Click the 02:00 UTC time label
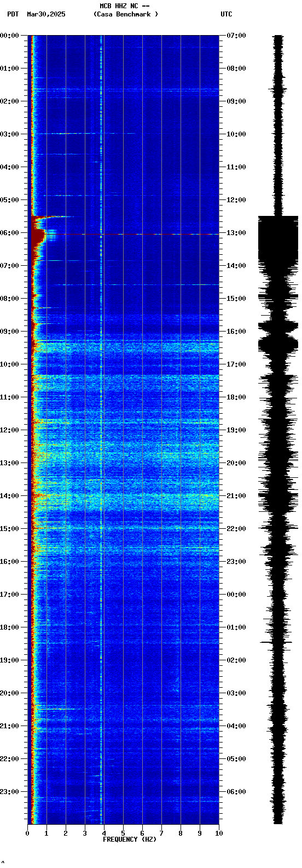This screenshot has width=302, height=868. 236,660
